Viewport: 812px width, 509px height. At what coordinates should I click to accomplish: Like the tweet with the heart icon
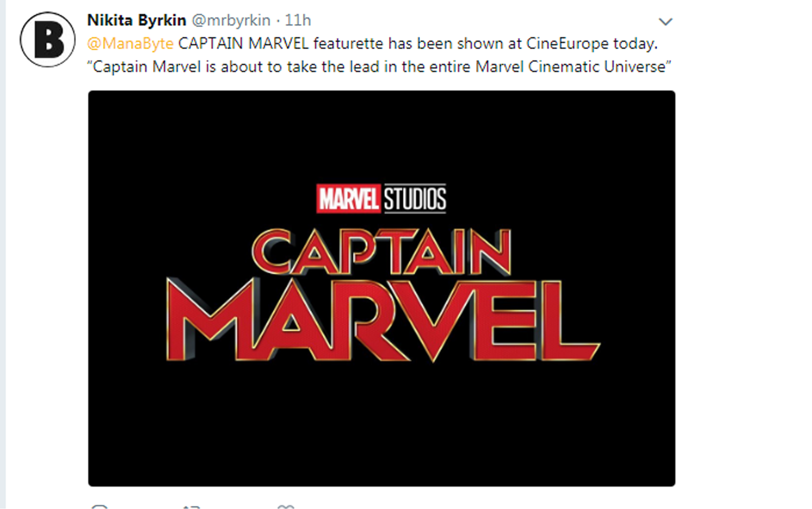(286, 507)
